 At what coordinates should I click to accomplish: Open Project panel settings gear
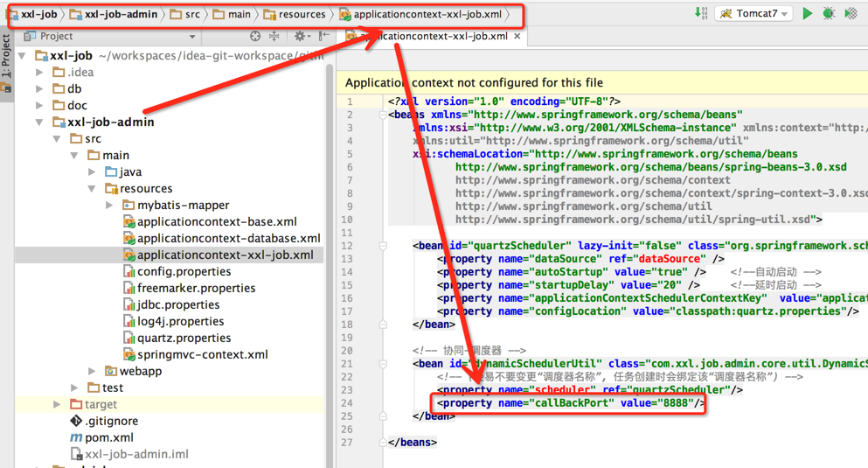pos(300,36)
